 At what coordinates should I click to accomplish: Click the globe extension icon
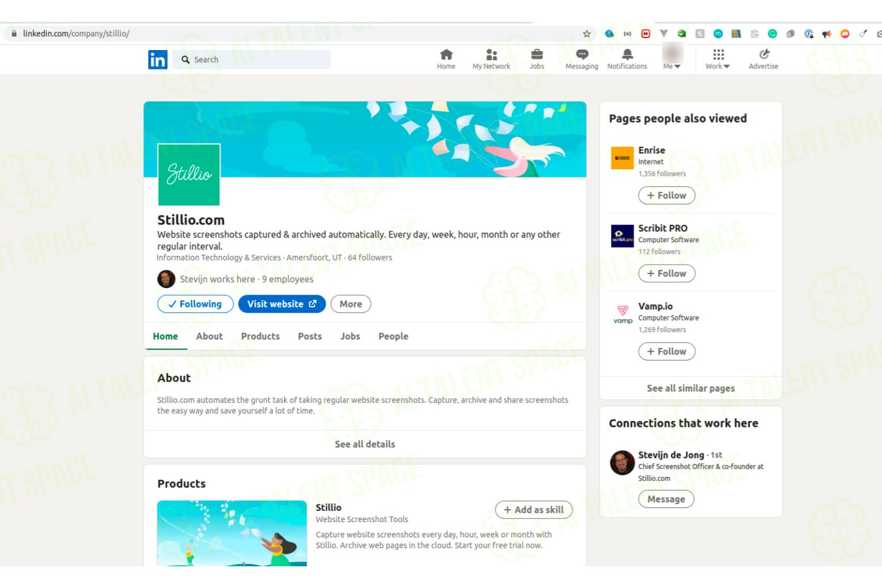pyautogui.click(x=609, y=34)
